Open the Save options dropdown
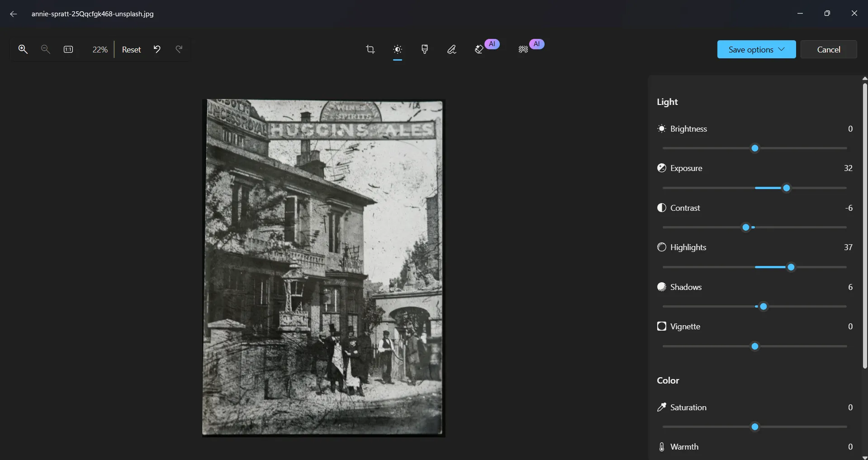Viewport: 868px width, 460px height. click(756, 49)
